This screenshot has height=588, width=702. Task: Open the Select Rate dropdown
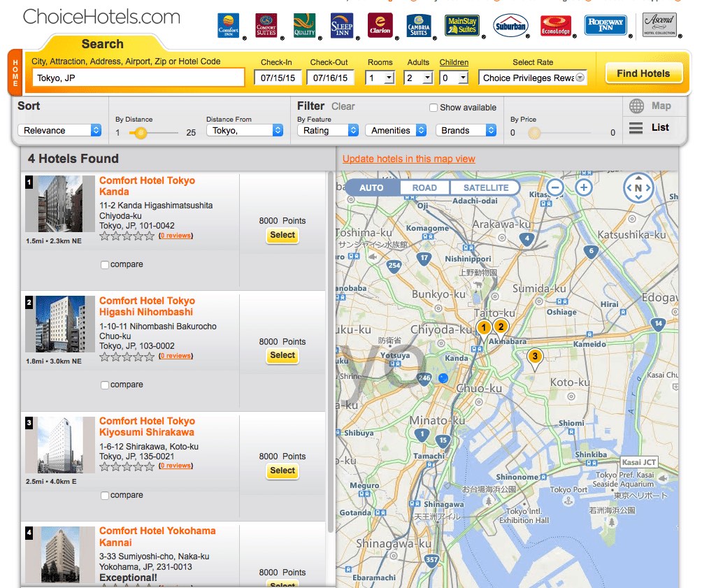click(x=533, y=78)
